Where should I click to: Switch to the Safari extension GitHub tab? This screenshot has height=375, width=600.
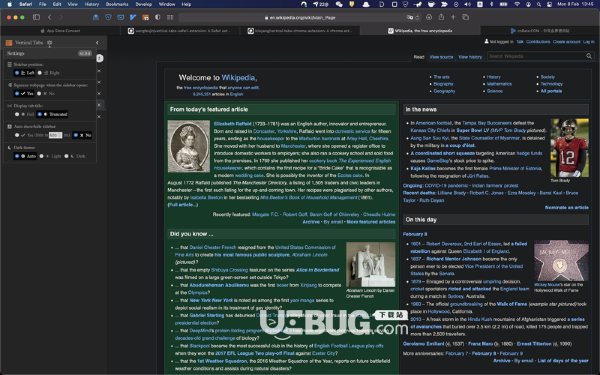[x=180, y=31]
